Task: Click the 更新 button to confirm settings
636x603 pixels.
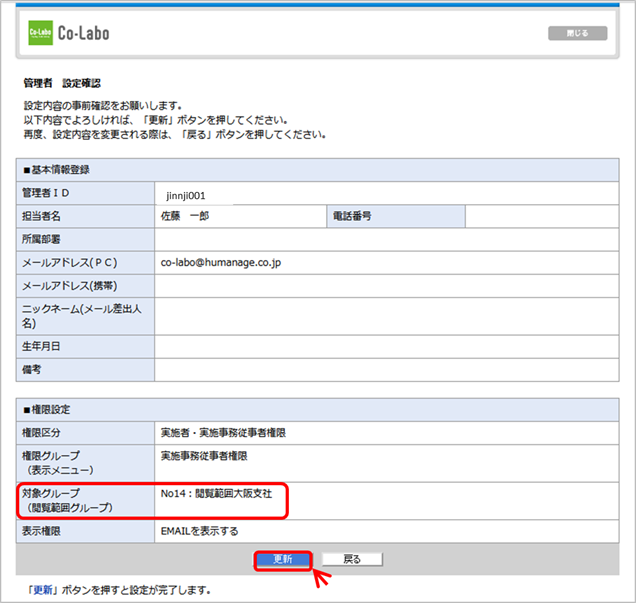Action: point(283,559)
